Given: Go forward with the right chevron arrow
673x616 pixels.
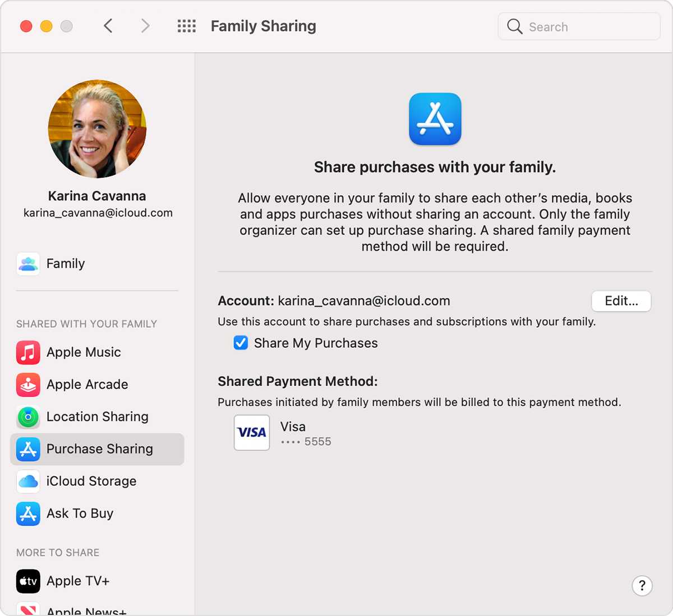Looking at the screenshot, I should coord(145,26).
